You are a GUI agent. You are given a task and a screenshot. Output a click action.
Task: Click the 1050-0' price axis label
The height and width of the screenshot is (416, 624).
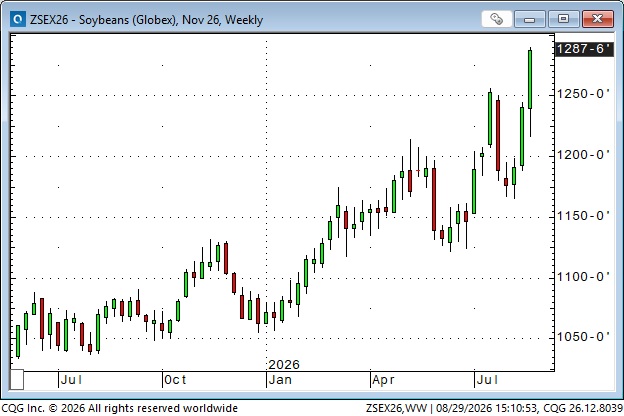[583, 337]
